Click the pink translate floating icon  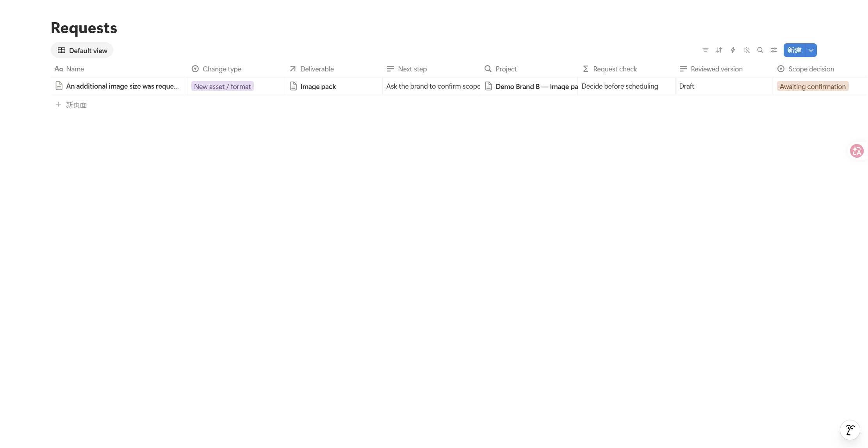857,151
